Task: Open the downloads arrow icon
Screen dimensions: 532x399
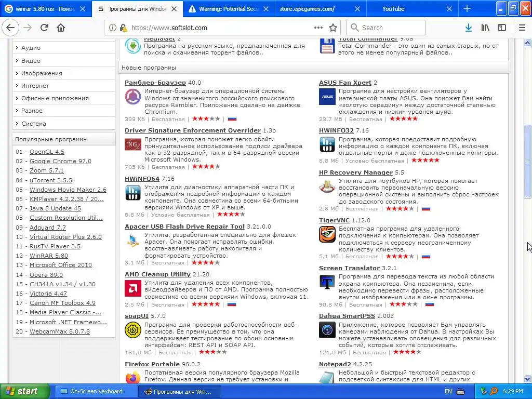Action: [x=468, y=28]
